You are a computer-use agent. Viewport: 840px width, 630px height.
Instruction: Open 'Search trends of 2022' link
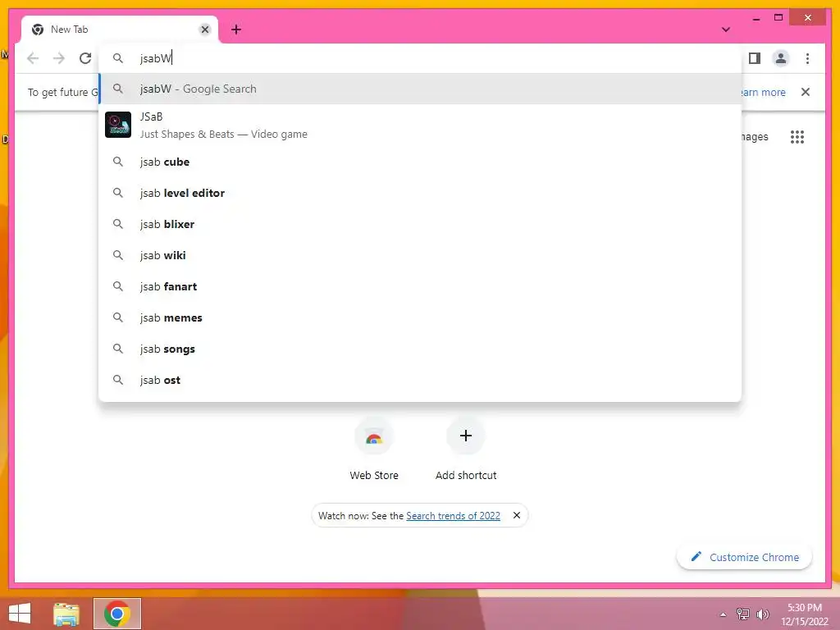453,515
